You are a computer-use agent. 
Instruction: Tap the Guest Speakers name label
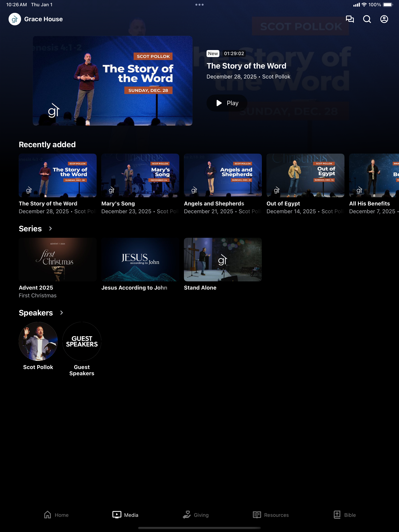point(82,370)
